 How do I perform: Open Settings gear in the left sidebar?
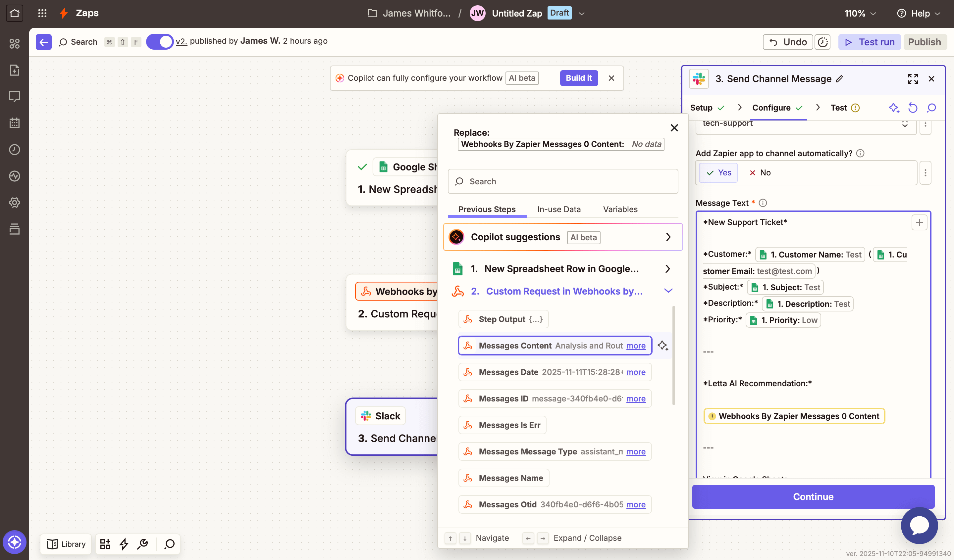click(x=14, y=202)
